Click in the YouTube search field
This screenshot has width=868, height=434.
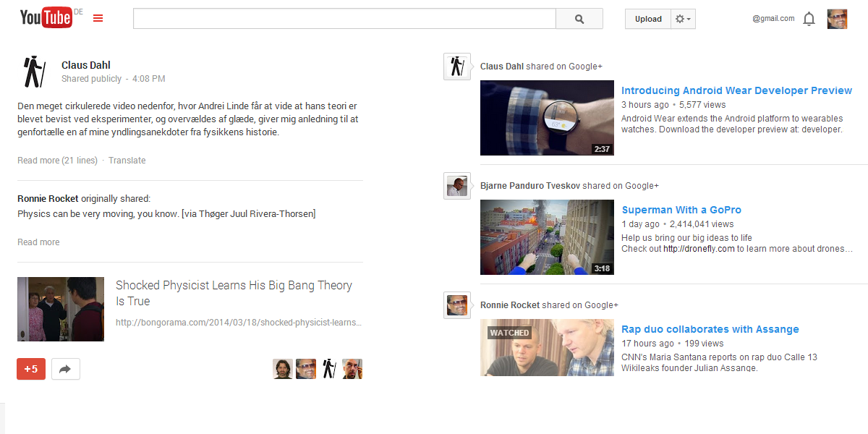click(344, 20)
